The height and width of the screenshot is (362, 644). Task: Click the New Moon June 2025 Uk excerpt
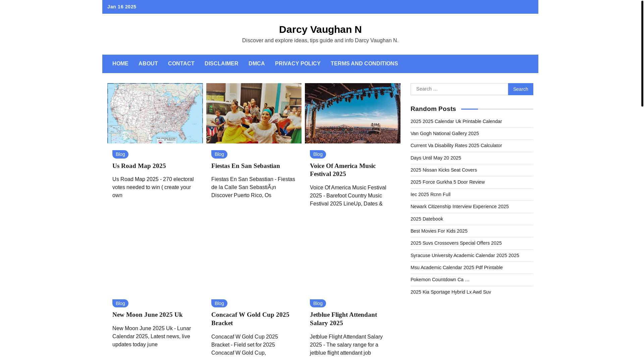[152, 337]
